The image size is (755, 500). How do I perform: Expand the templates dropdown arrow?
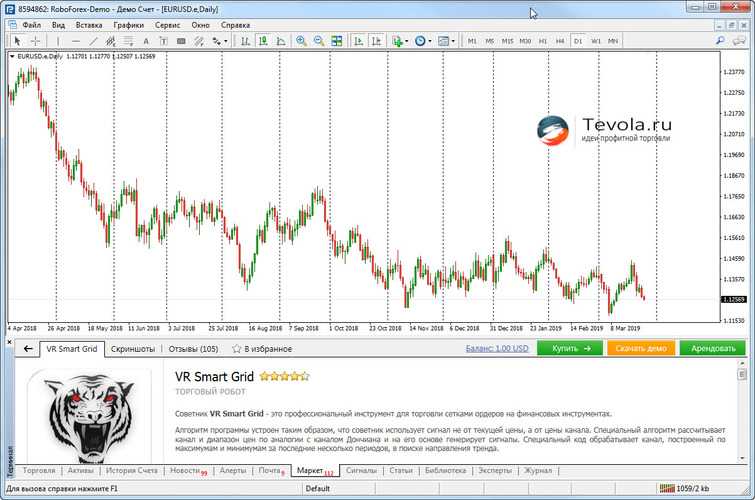point(453,41)
